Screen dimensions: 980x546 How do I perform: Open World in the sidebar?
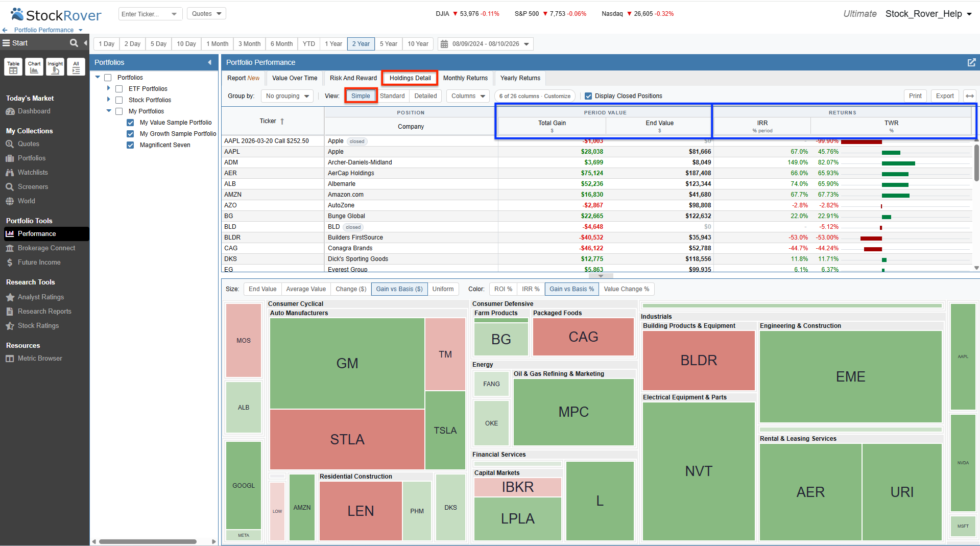[26, 201]
